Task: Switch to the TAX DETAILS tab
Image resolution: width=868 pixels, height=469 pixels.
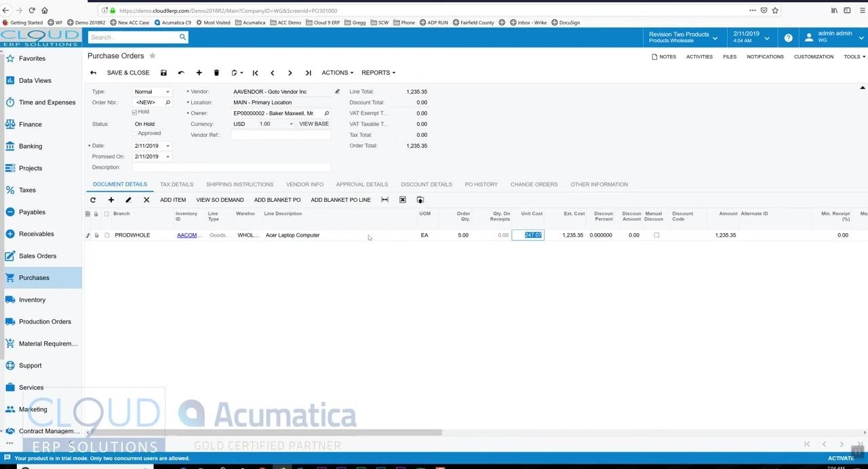Action: [x=176, y=184]
